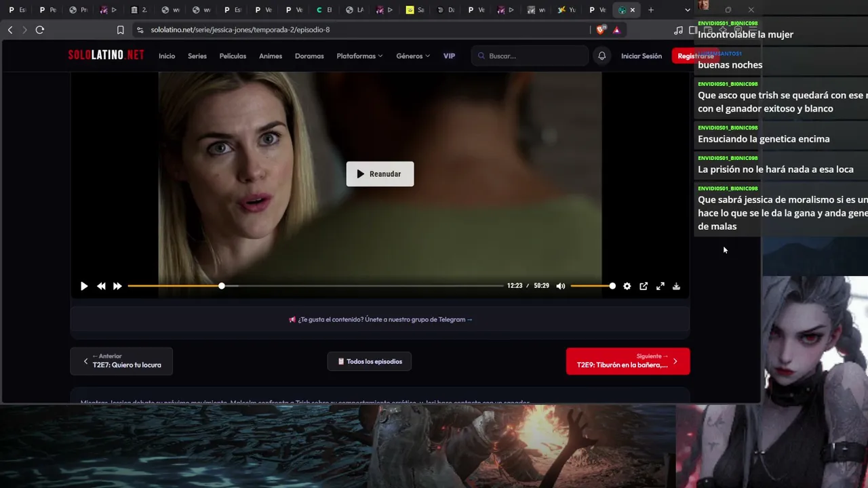Click the browser forward arrow
This screenshot has width=868, height=488.
pos(24,30)
